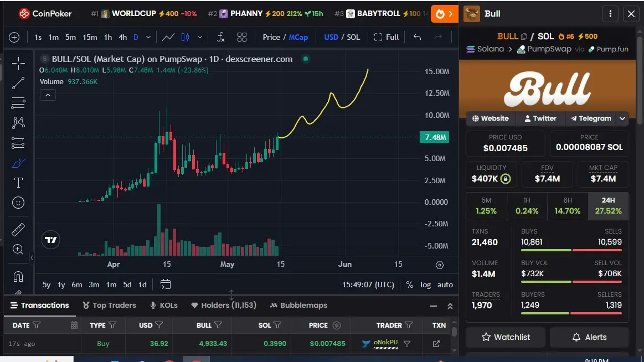This screenshot has height=362, width=644.
Task: Switch chart to MCap mode
Action: (x=298, y=37)
